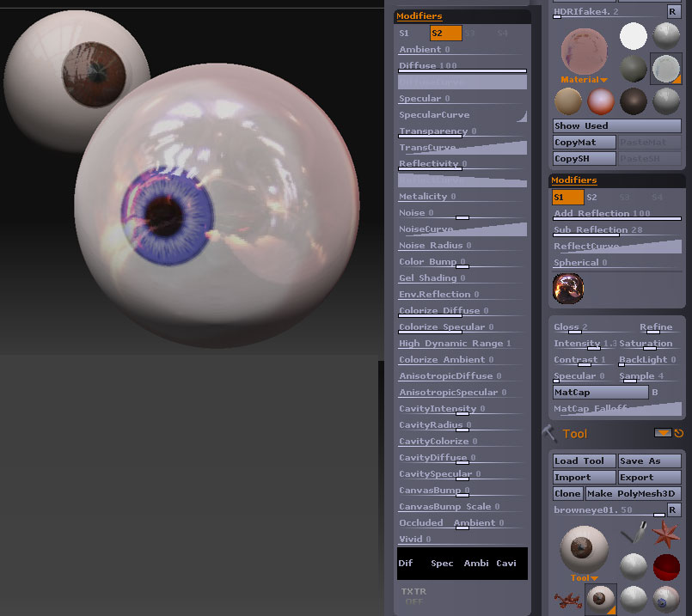Click the browneye01 item slider

click(609, 509)
